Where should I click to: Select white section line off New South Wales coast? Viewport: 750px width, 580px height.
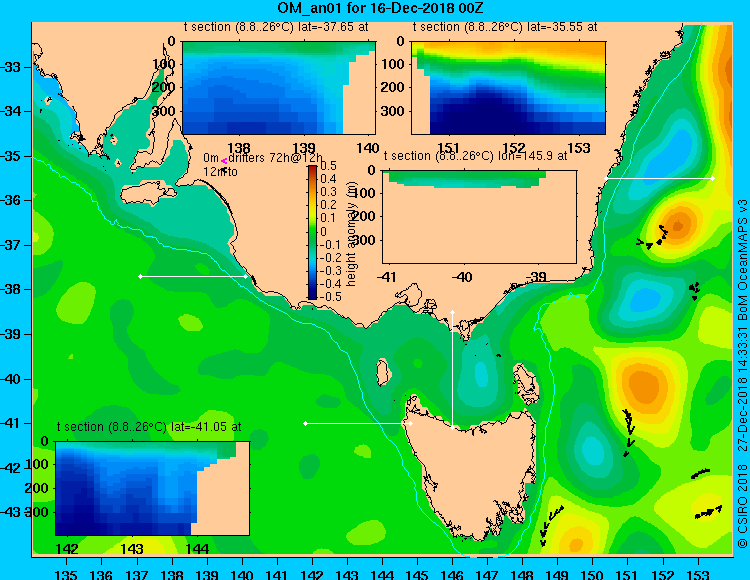[x=659, y=178]
